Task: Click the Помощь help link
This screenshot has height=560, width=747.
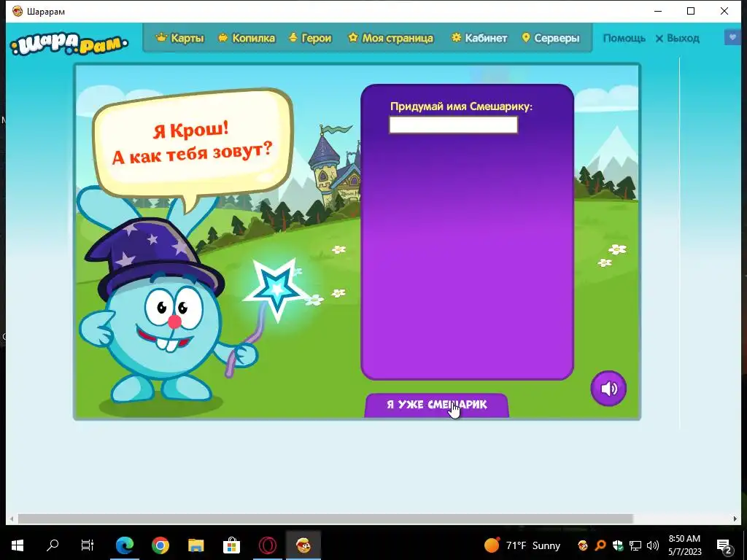Action: tap(624, 38)
